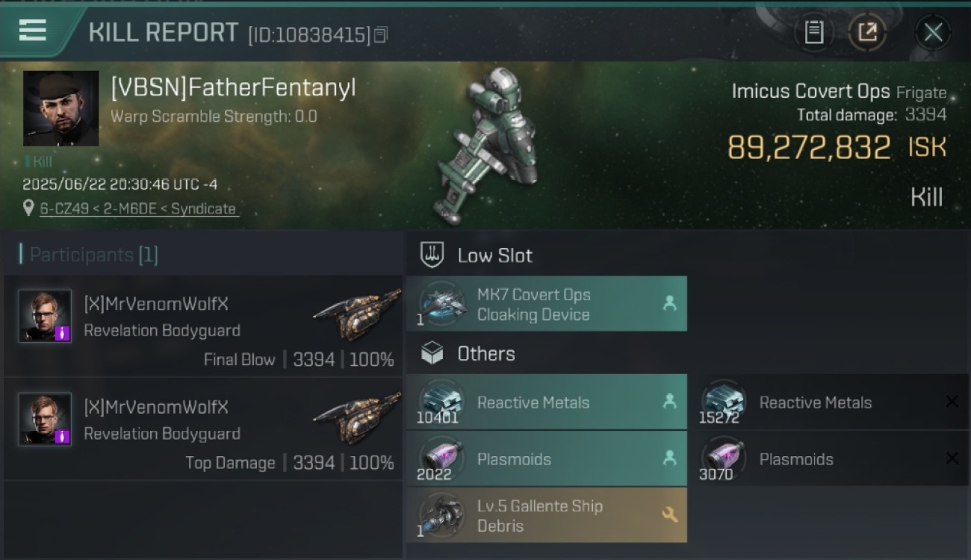Image resolution: width=971 pixels, height=560 pixels.
Task: Select MK7 Covert Ops Cloaking Device item
Action: 547,304
